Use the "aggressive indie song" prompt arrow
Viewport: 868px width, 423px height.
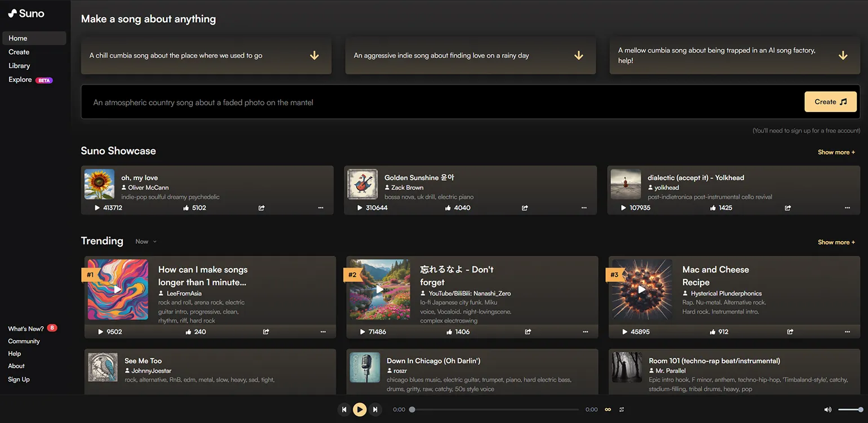coord(578,56)
